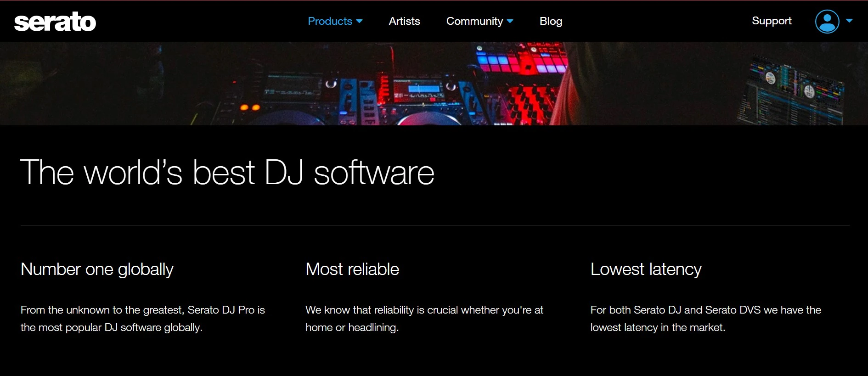Open the Products dropdown menu

click(335, 21)
